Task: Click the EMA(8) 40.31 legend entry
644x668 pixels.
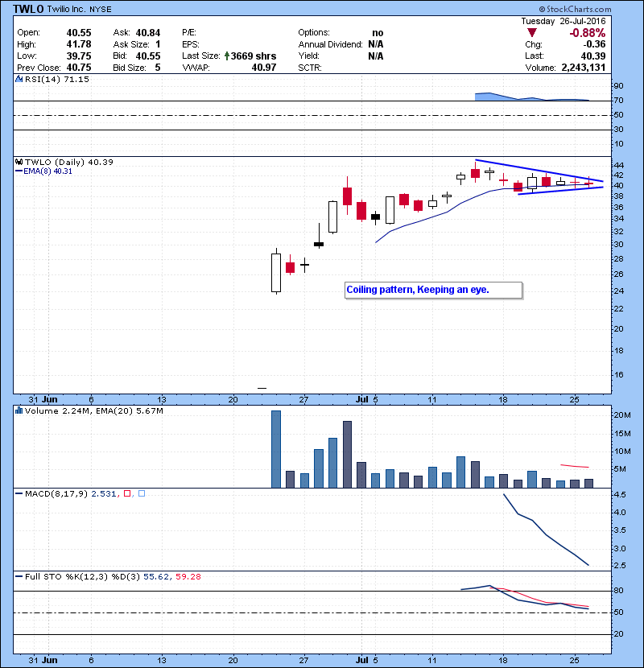Action: 44,171
